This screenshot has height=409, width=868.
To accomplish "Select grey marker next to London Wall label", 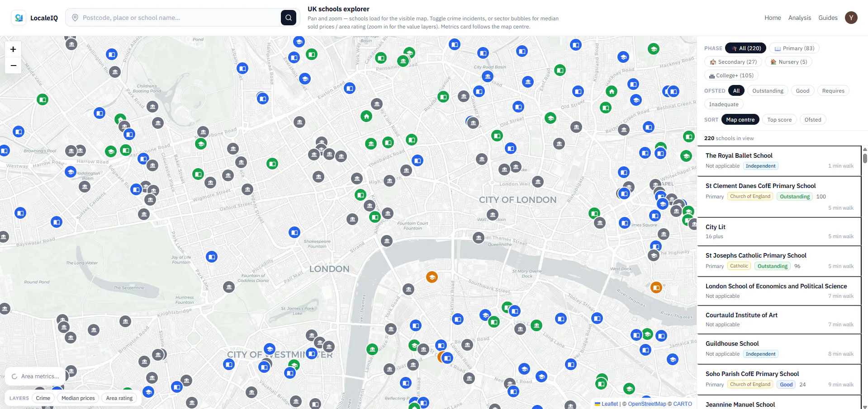I will click(x=538, y=182).
